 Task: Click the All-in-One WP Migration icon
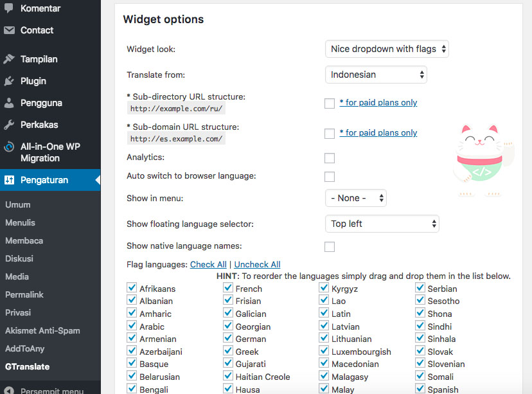tap(9, 147)
